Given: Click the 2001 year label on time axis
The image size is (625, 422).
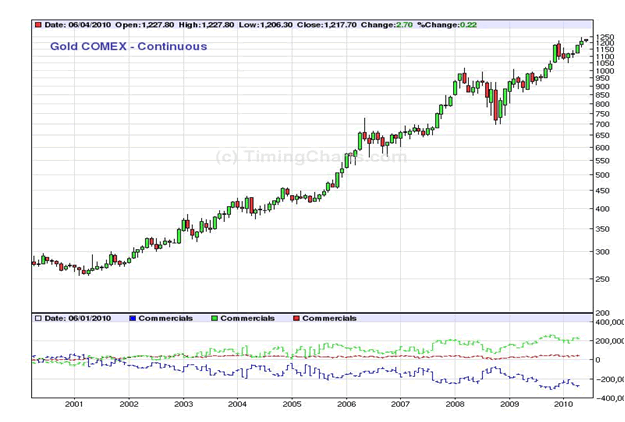Looking at the screenshot, I should (x=74, y=404).
